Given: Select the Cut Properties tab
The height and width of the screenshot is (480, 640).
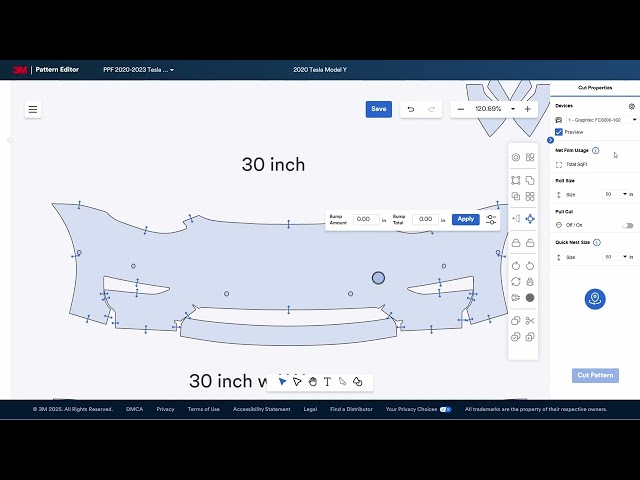Looking at the screenshot, I should [595, 88].
